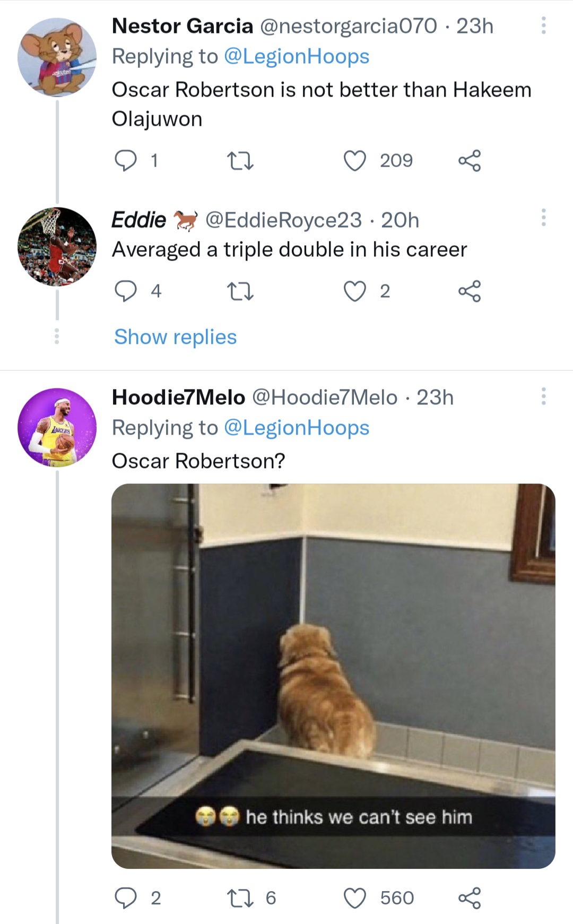Share Eddie's triple double tweet

click(470, 291)
